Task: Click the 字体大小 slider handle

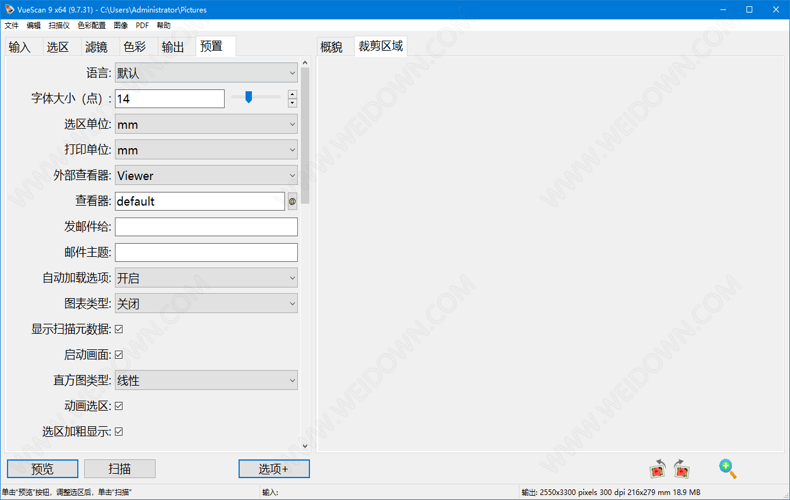Action: click(x=248, y=97)
